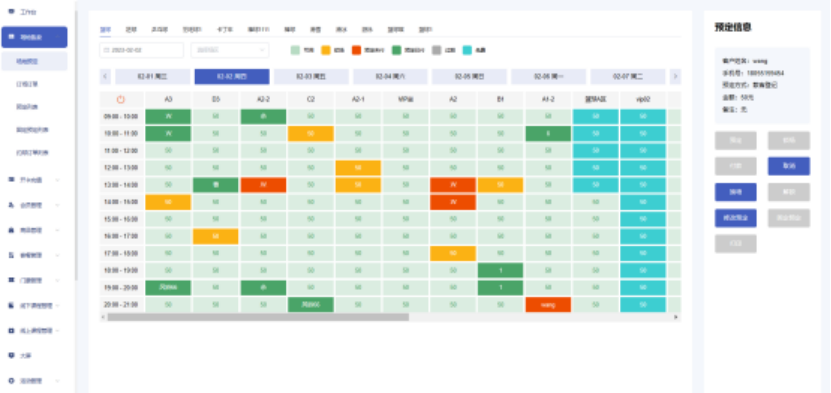Click the bag icon beside 商品管理

12,230
